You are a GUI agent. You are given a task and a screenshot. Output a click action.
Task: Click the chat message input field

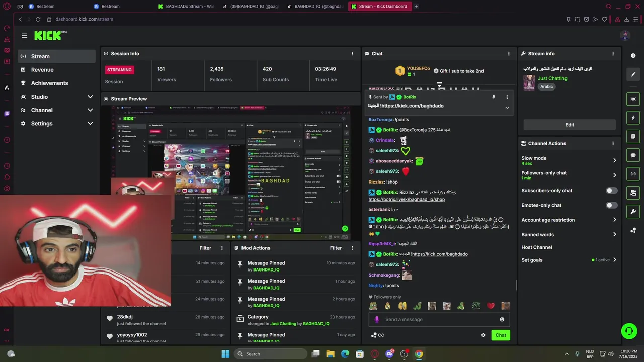[x=439, y=319]
